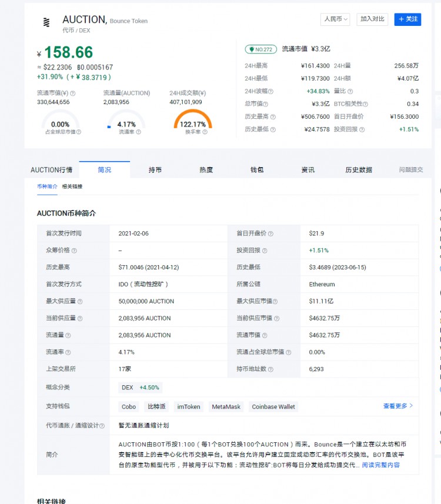The image size is (441, 504).
Task: Click help icon beside 换手率 gauge
Action: pos(205,132)
